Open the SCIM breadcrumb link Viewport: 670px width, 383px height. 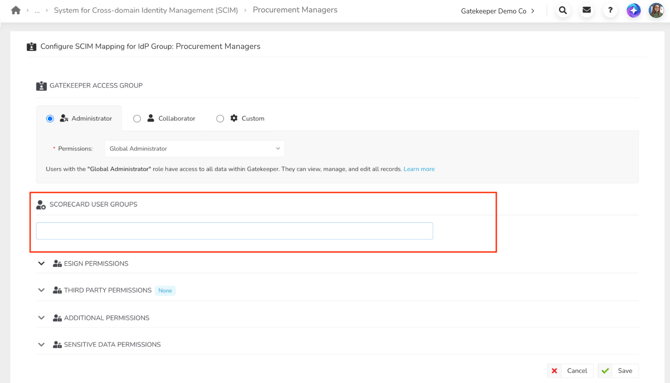pos(146,10)
